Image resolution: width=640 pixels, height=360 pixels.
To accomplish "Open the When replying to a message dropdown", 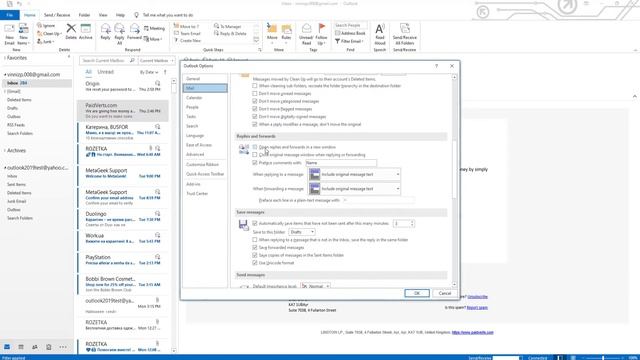I will pos(354,174).
